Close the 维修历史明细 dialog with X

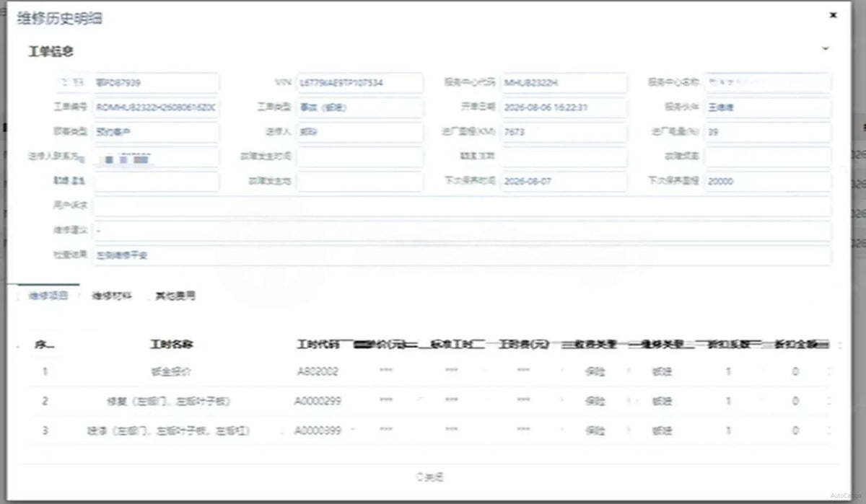pos(833,14)
